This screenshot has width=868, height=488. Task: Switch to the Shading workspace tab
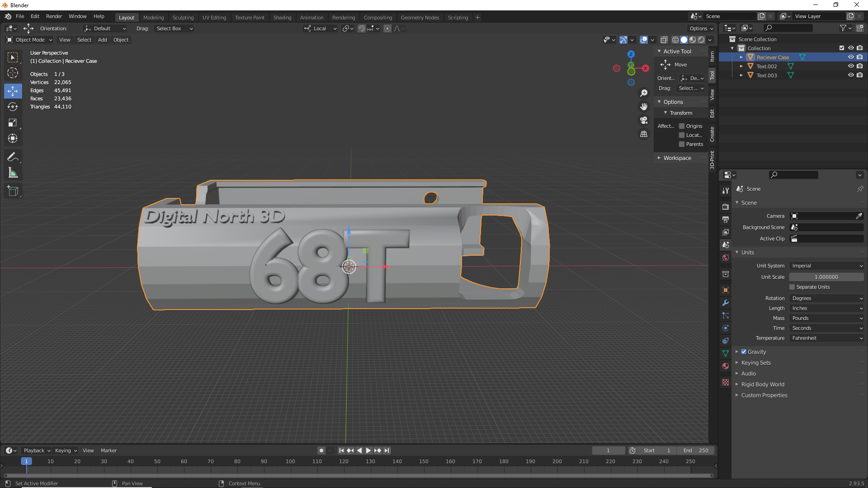pyautogui.click(x=282, y=17)
